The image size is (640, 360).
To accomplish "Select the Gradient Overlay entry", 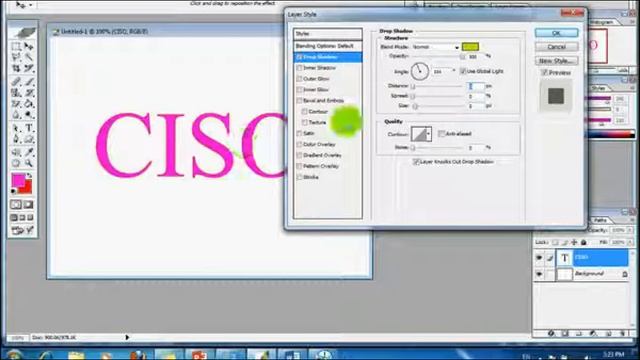I will 322,155.
